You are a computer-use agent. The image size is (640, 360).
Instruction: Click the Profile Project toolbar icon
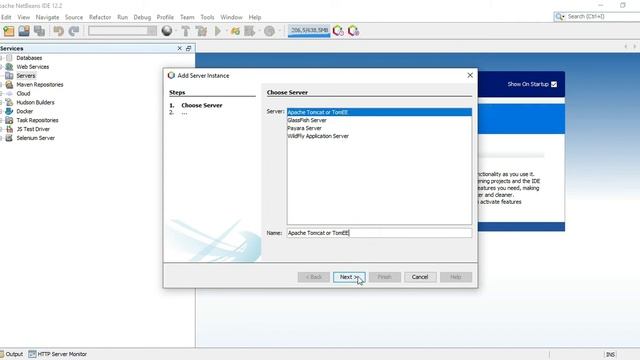coord(249,31)
